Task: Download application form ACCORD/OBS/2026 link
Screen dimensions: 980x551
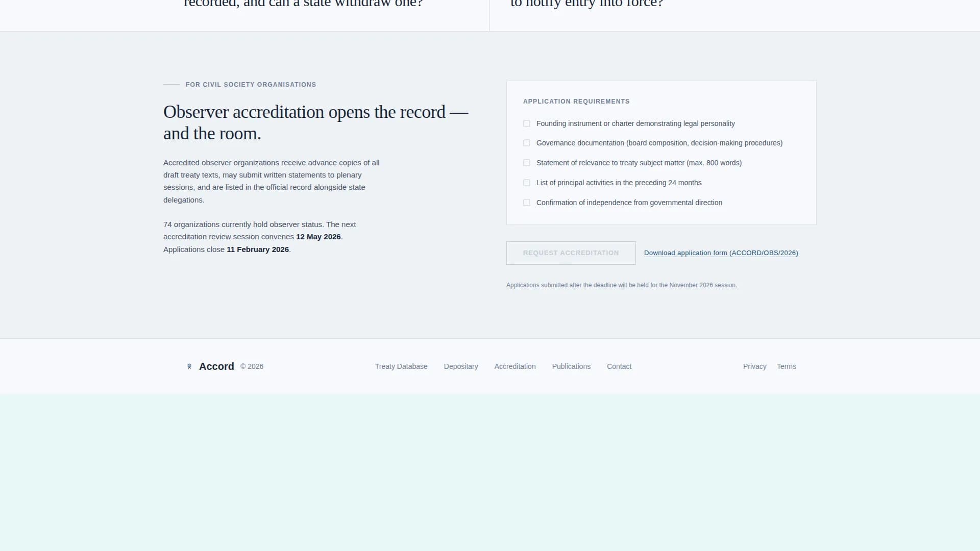Action: point(721,253)
